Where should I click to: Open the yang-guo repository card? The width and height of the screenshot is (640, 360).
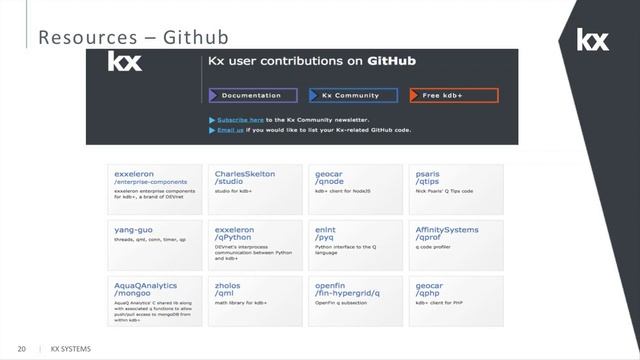155,245
